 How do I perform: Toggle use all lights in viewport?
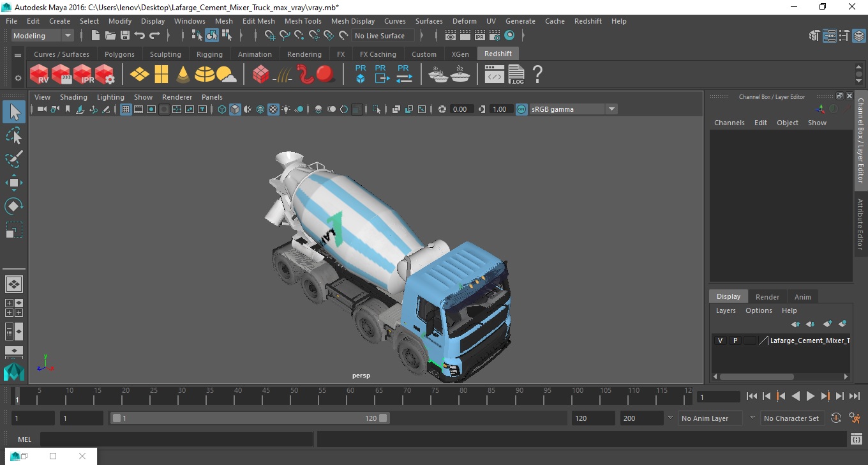point(286,109)
